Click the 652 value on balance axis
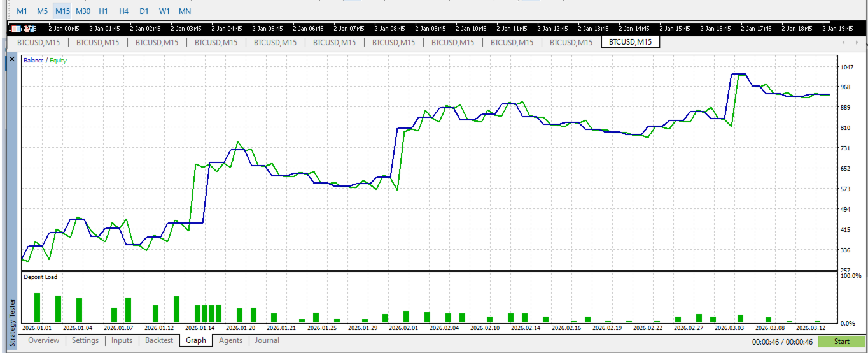 [845, 169]
